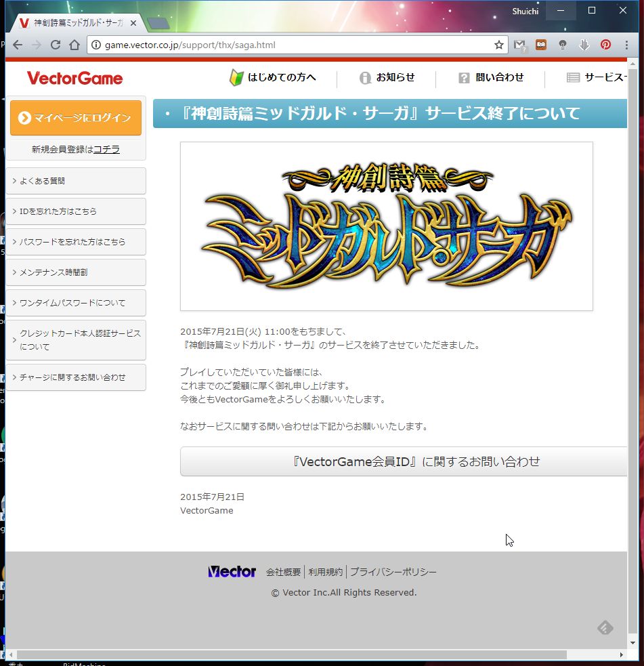Viewport: 644px width, 666px height.
Task: Open the お知らせ menu item
Action: [387, 77]
